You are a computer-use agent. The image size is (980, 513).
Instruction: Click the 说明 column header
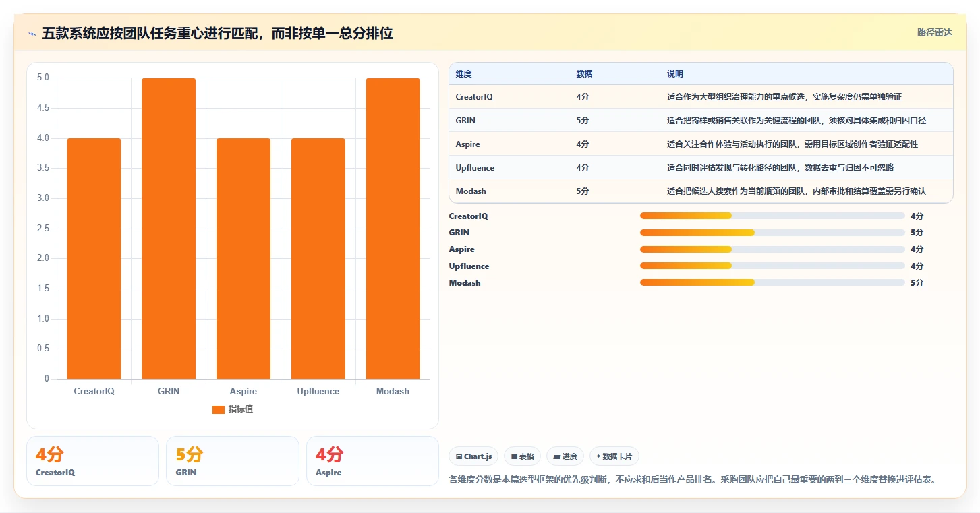click(675, 74)
